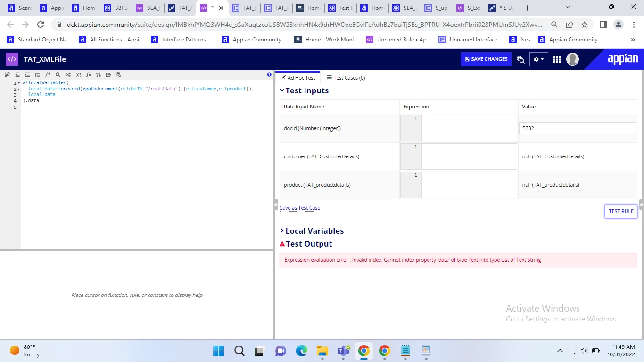Open File Explorer from taskbar
This screenshot has height=362, width=644.
point(322,351)
